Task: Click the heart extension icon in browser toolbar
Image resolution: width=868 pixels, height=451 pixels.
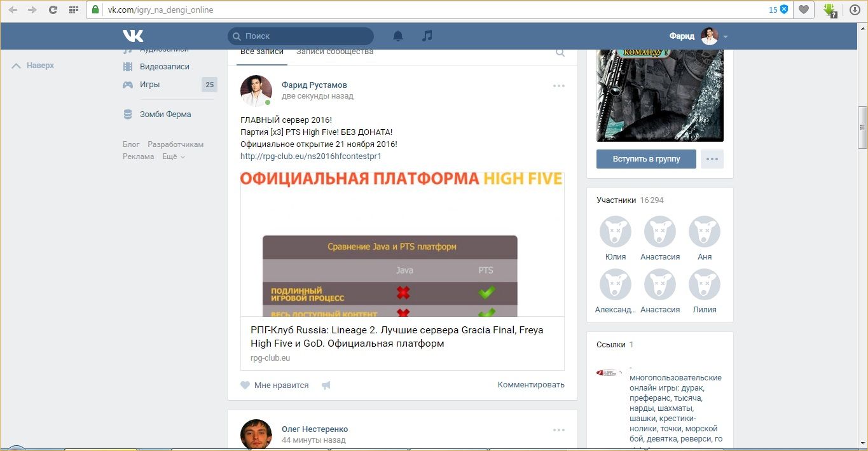Action: pos(804,10)
